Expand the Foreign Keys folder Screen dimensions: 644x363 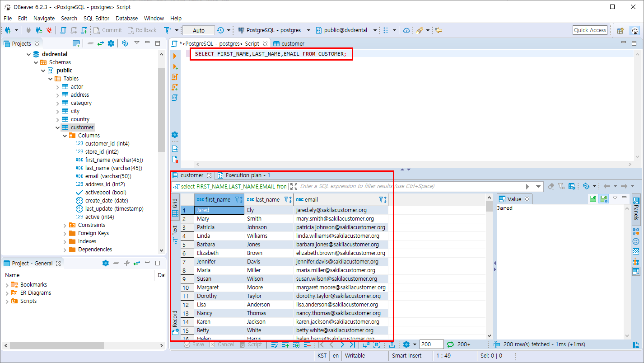pyautogui.click(x=65, y=233)
